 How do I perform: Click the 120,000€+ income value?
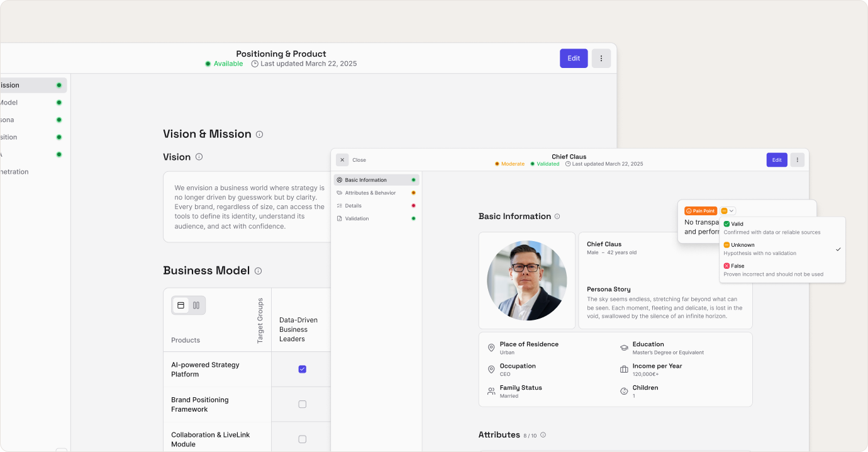click(x=647, y=374)
